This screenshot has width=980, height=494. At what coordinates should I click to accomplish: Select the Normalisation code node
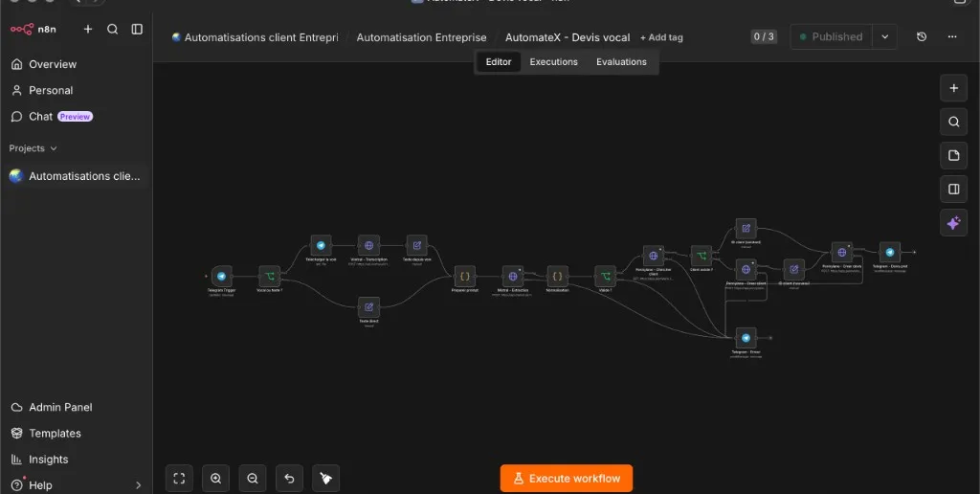pos(558,276)
